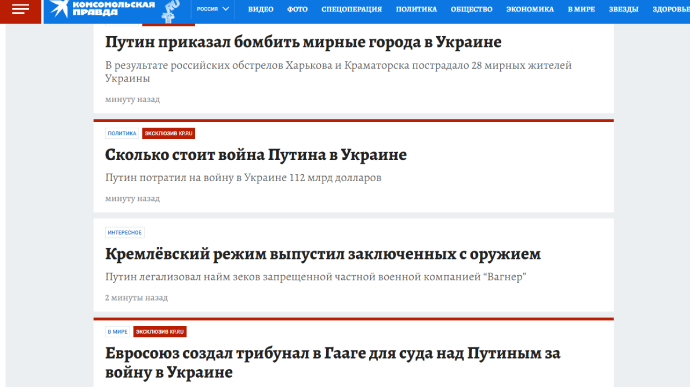Click ИНТЕРЕСНОЕ tag above third article
The height and width of the screenshot is (387, 690).
[x=125, y=232]
